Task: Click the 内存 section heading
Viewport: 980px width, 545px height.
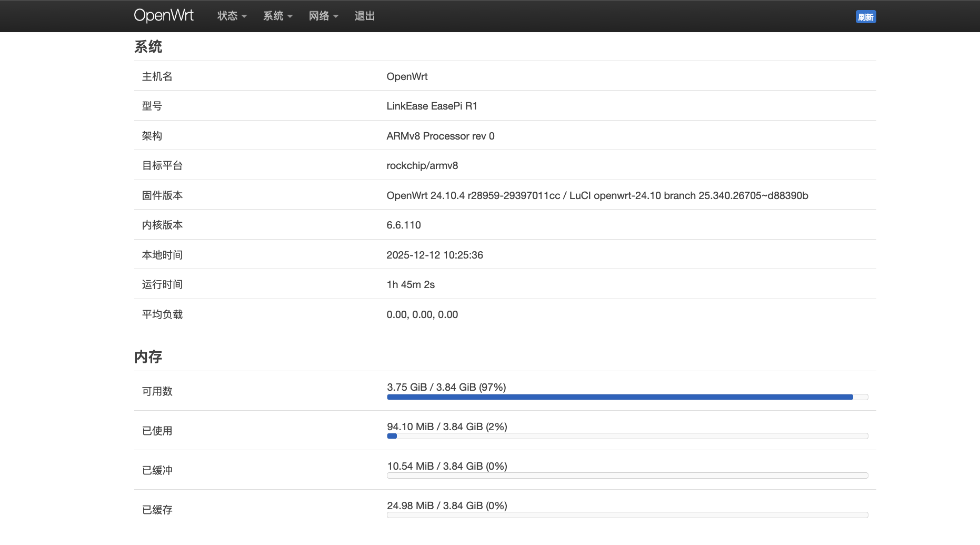Action: [x=148, y=357]
